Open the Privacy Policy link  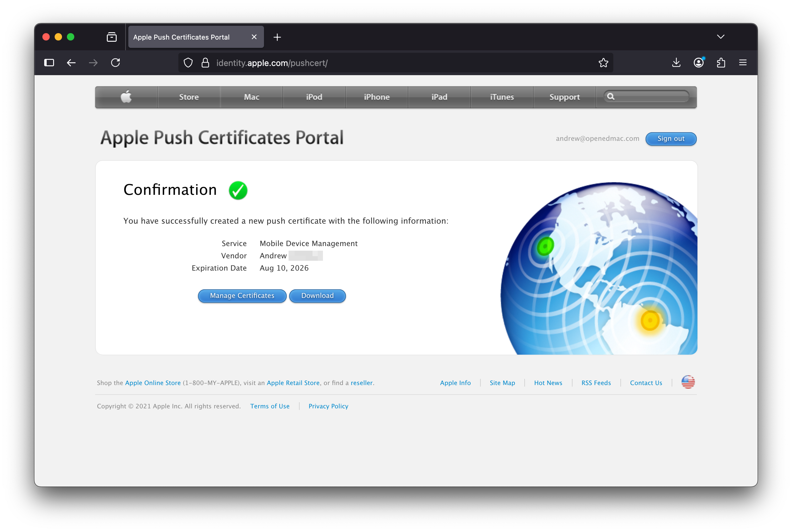tap(328, 406)
